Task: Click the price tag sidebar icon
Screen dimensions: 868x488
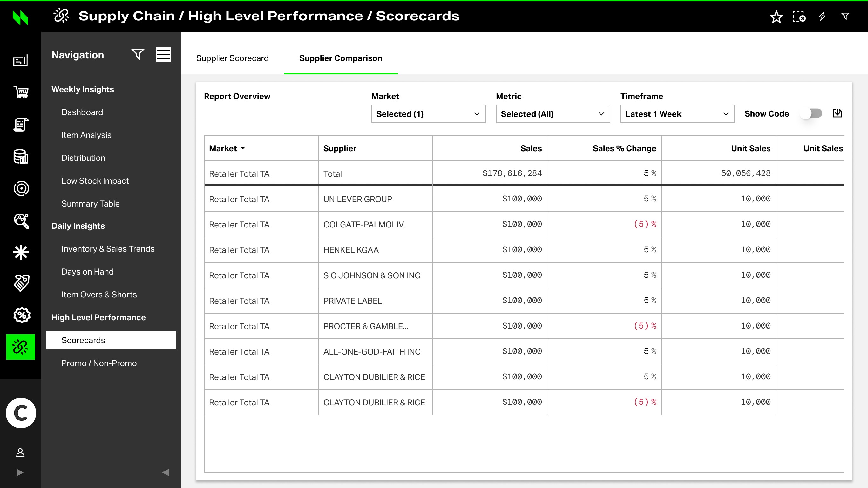Action: coord(21,283)
